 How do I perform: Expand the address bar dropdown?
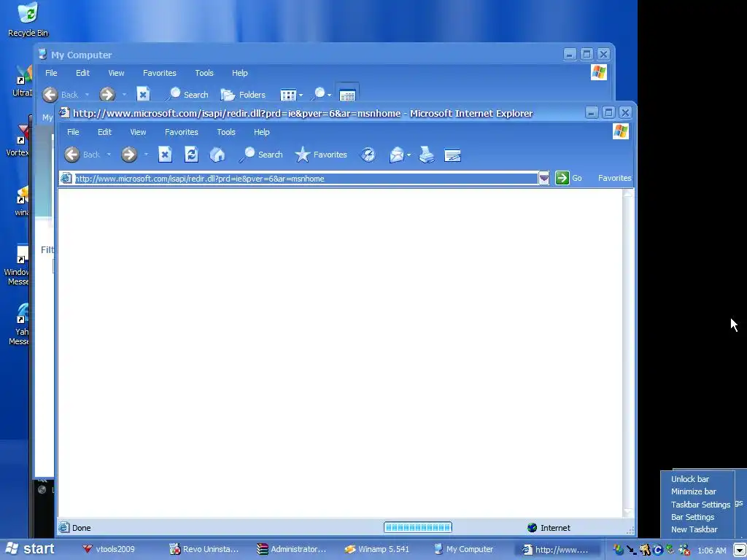[543, 179]
